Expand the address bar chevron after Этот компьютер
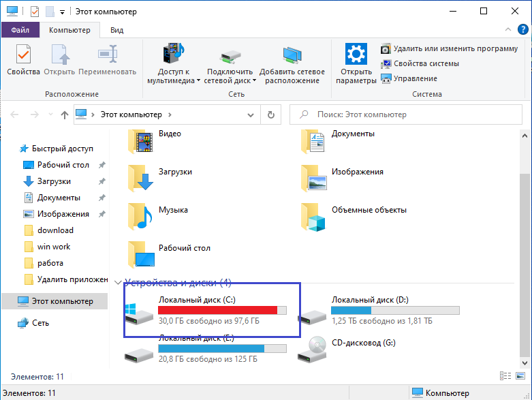The image size is (532, 400). coord(170,114)
